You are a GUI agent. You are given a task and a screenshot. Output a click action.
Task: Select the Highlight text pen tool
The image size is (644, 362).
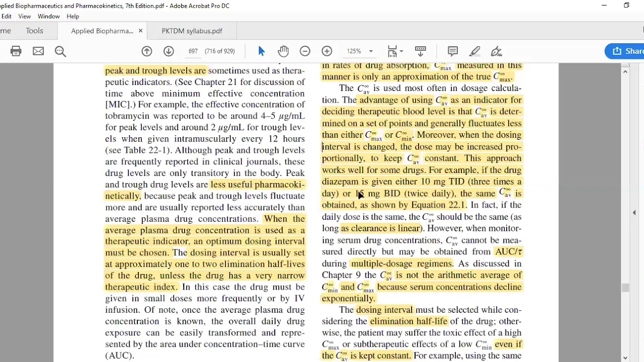(x=474, y=51)
